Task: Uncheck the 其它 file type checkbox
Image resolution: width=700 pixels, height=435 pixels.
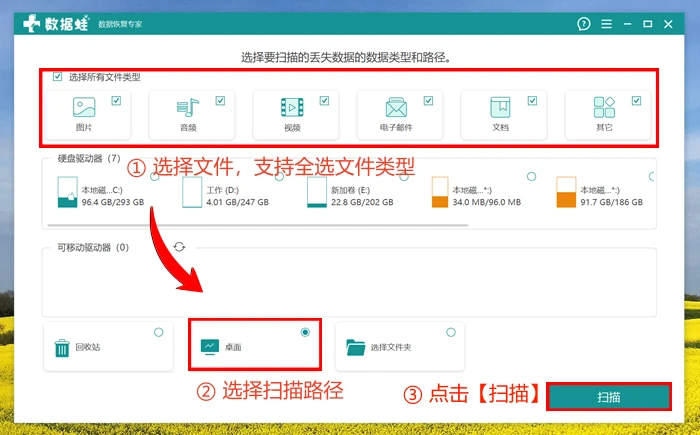Action: [x=636, y=100]
